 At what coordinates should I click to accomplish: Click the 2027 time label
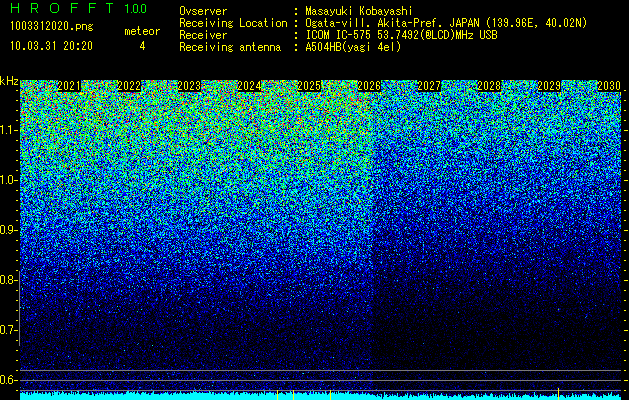(429, 86)
